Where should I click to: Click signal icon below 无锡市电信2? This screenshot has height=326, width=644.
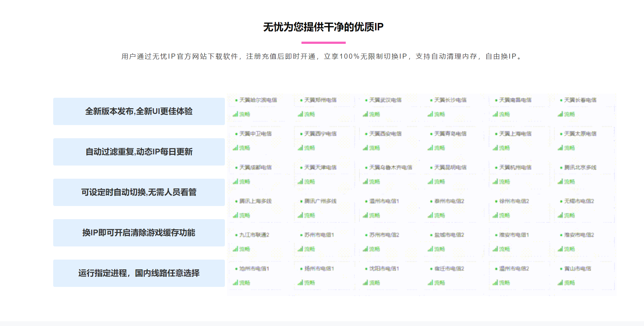click(x=560, y=215)
